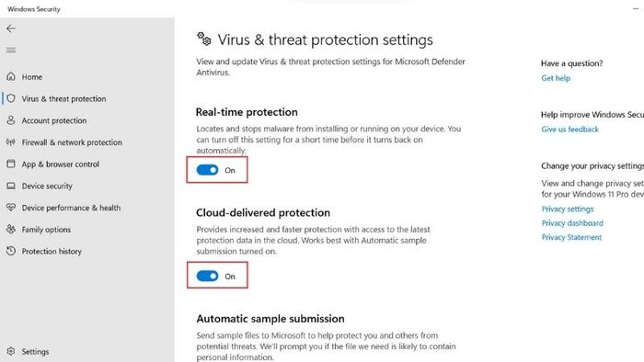Image resolution: width=644 pixels, height=362 pixels.
Task: Click the Protection history clock icon
Action: coord(11,251)
